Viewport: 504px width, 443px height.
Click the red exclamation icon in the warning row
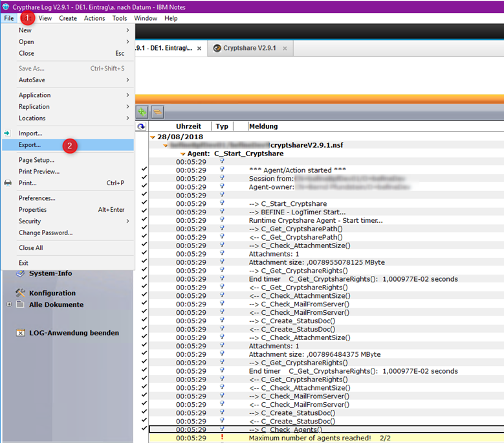tap(222, 438)
